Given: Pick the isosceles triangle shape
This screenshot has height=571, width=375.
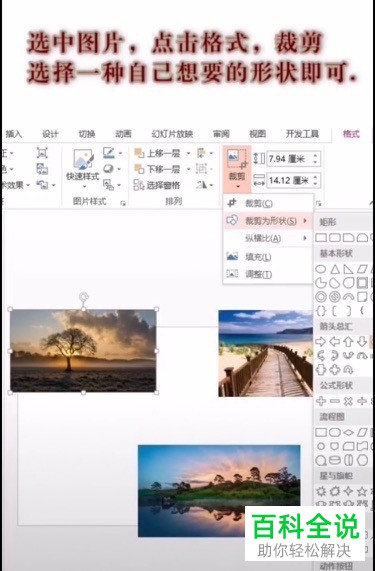Looking at the screenshot, I should pos(335,269).
